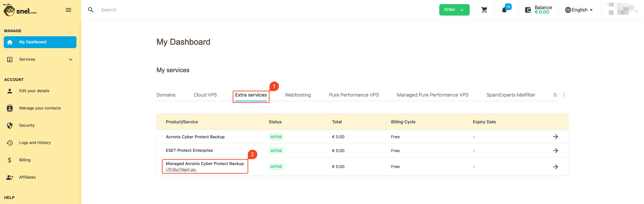Image resolution: width=644 pixels, height=204 pixels.
Task: Click the Balance € 0.00 amount
Action: (x=542, y=12)
